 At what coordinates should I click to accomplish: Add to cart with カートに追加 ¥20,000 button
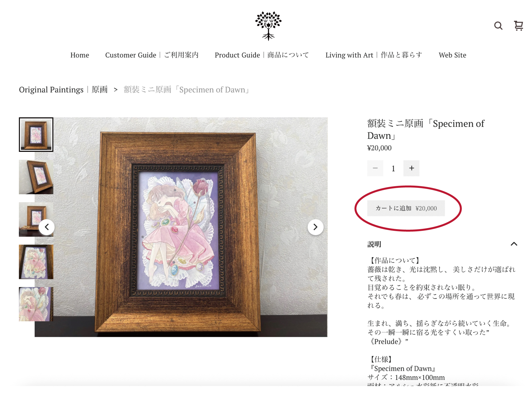[x=406, y=208]
